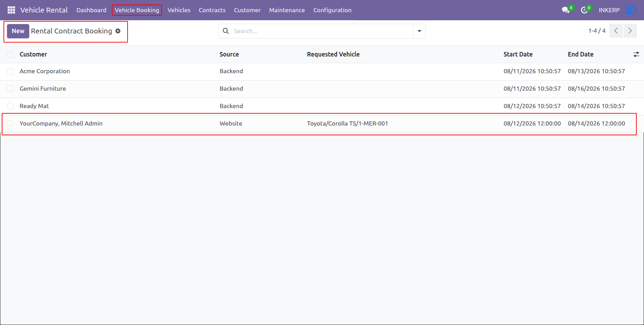Click the New button
Screen dimensions: 644x325
(18, 31)
